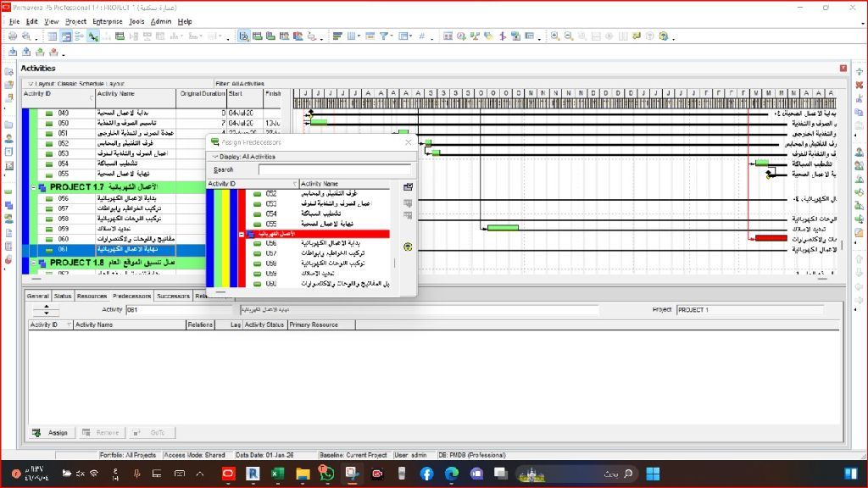Open the Display: All Activities dropdown

click(214, 157)
